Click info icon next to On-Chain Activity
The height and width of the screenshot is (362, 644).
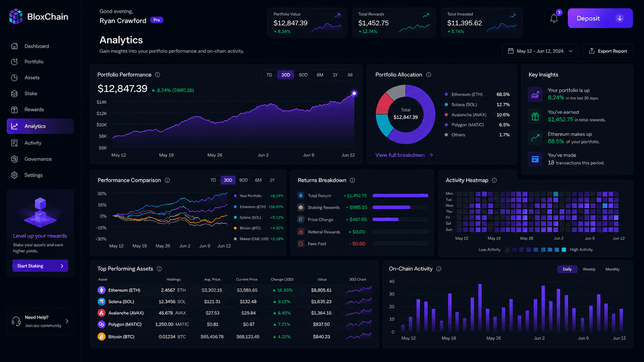point(438,269)
